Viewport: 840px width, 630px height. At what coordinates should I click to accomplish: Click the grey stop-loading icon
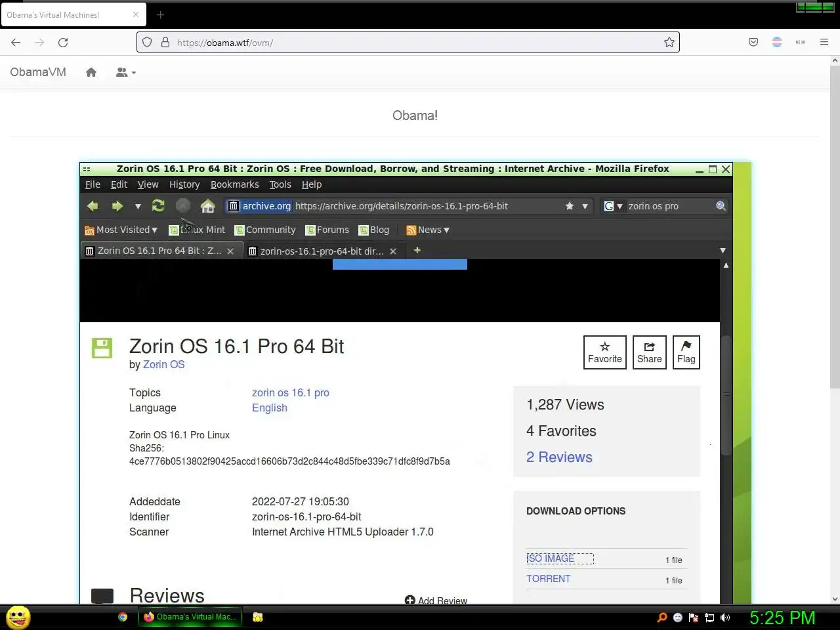(183, 206)
